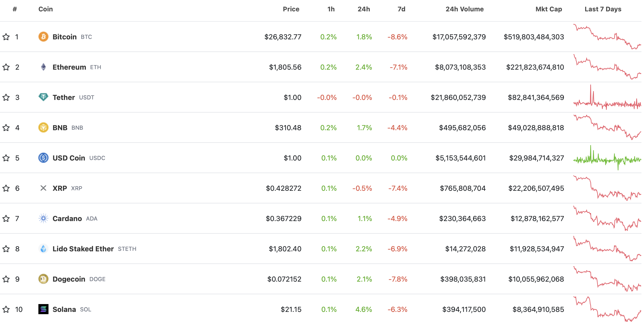This screenshot has height=323, width=644.
Task: View Dogecoin's 7-day sparkline chart
Action: (607, 279)
